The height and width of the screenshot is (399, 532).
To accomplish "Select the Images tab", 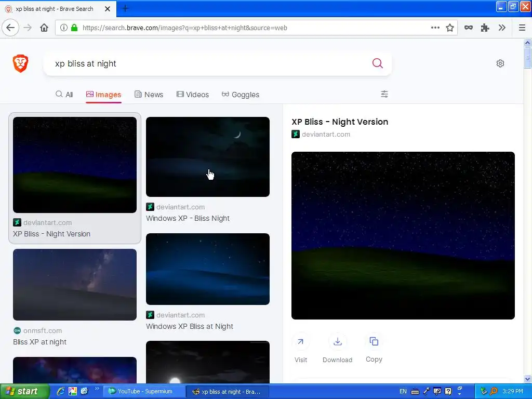I will pyautogui.click(x=103, y=95).
